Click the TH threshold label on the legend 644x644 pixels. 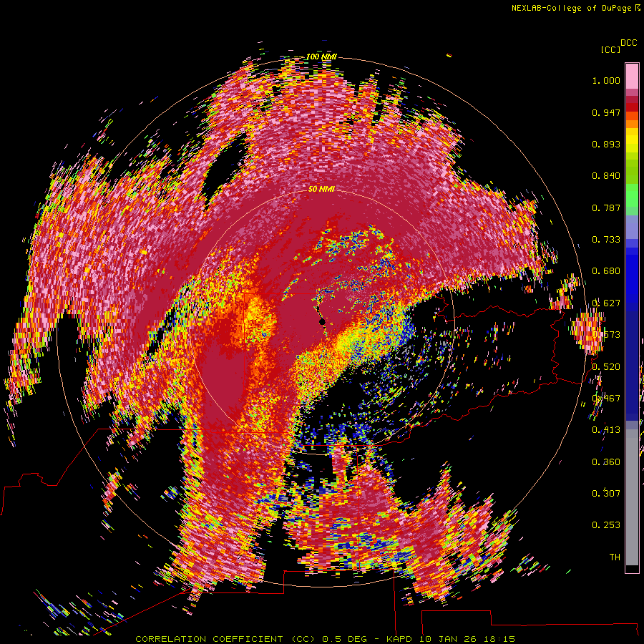pos(615,557)
